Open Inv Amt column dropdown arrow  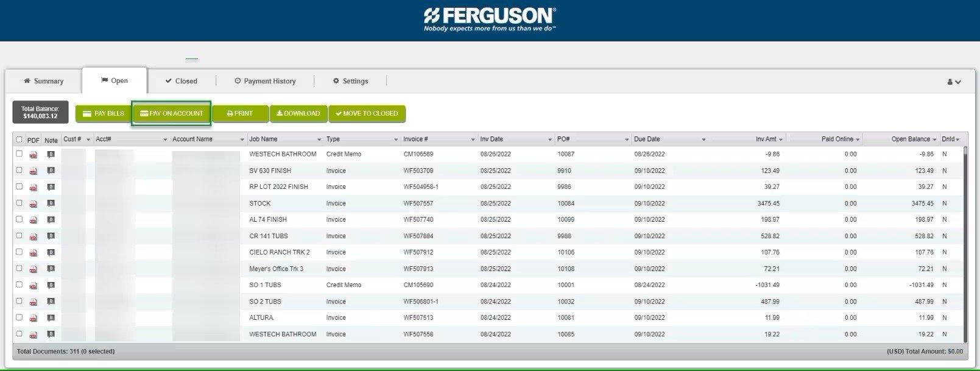click(x=781, y=140)
